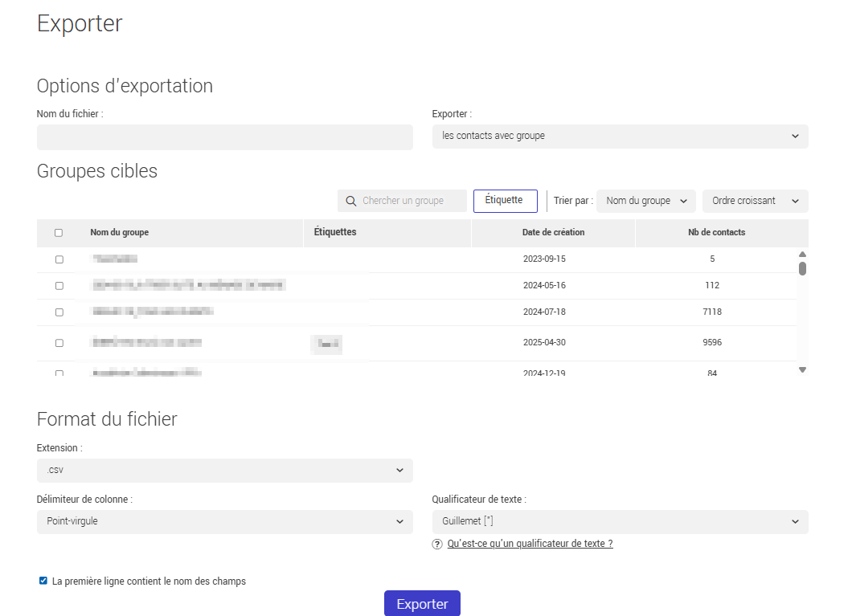The width and height of the screenshot is (852, 616).
Task: Open the 'Trier par' sort dropdown
Action: pyautogui.click(x=645, y=201)
